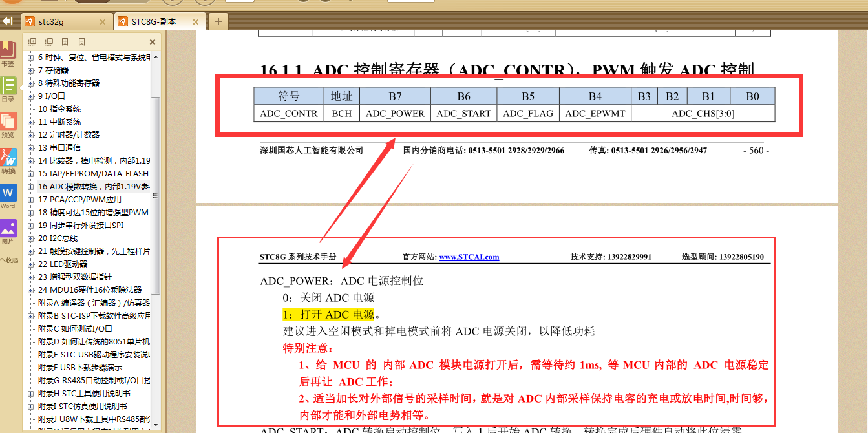Open the www.STCAI.com link
868x433 pixels.
point(469,257)
